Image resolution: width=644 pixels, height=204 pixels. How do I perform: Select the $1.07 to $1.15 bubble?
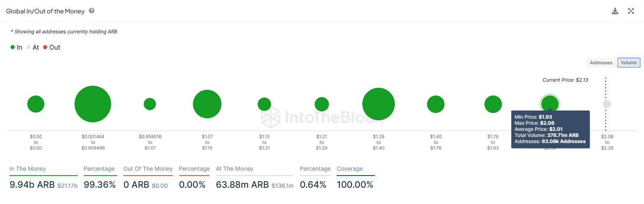[207, 104]
